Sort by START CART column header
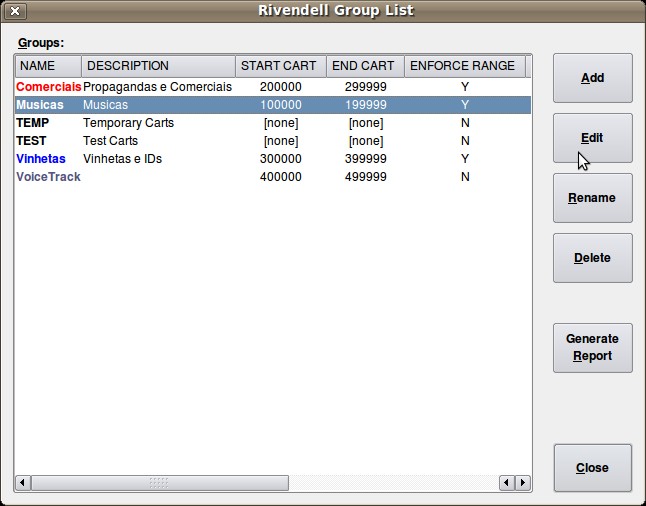The image size is (646, 506). 280,66
